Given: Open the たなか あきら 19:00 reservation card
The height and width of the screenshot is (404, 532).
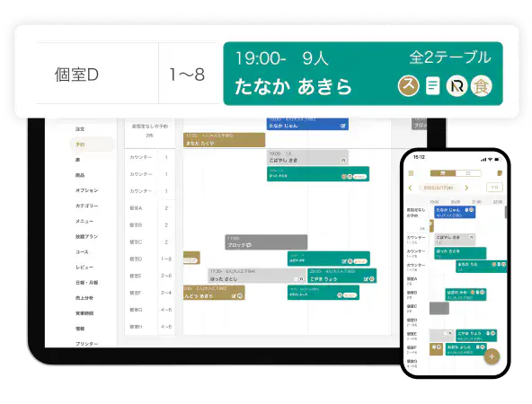Looking at the screenshot, I should pyautogui.click(x=363, y=74).
